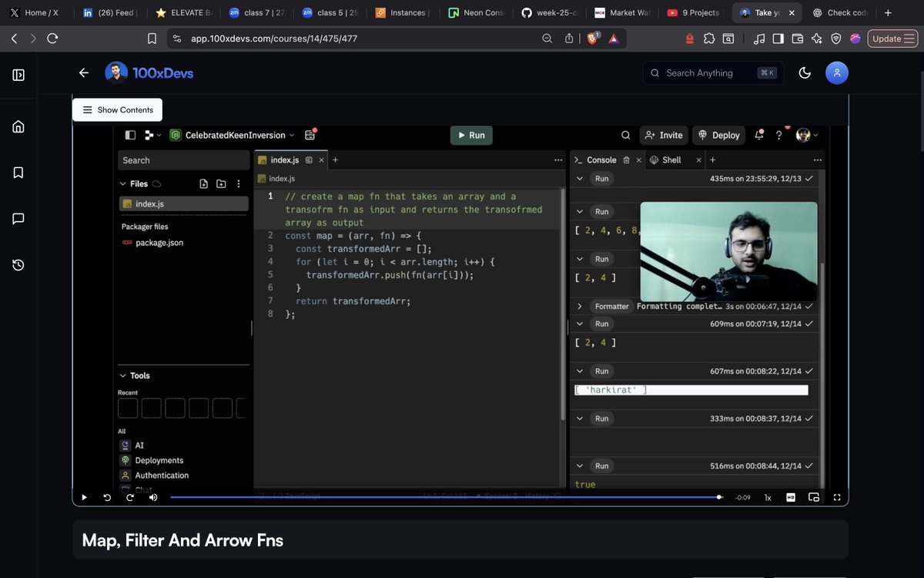The width and height of the screenshot is (924, 578).
Task: Click Replit search magnifier near Invite
Action: tap(626, 135)
